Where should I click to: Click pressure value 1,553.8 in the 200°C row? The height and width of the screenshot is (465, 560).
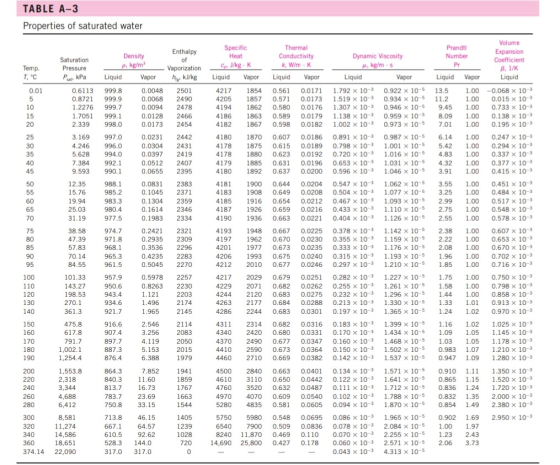(70, 371)
